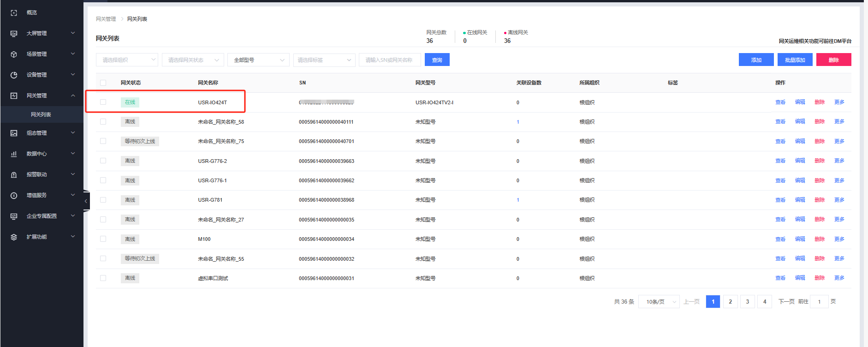This screenshot has width=868, height=347.
Task: Open the 请选择组织 organization dropdown
Action: tap(127, 60)
